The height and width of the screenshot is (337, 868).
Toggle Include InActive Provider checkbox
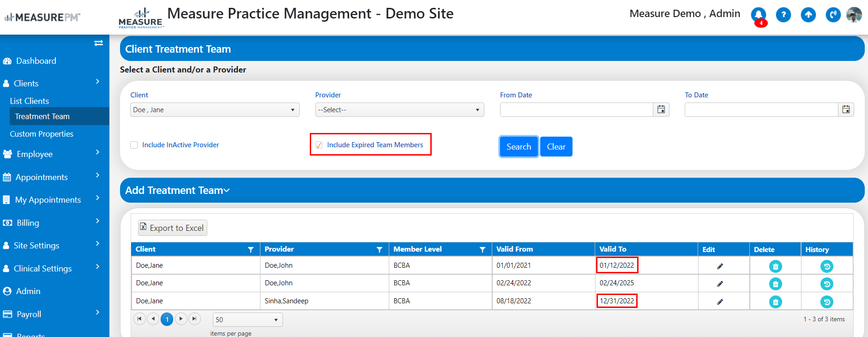(134, 145)
